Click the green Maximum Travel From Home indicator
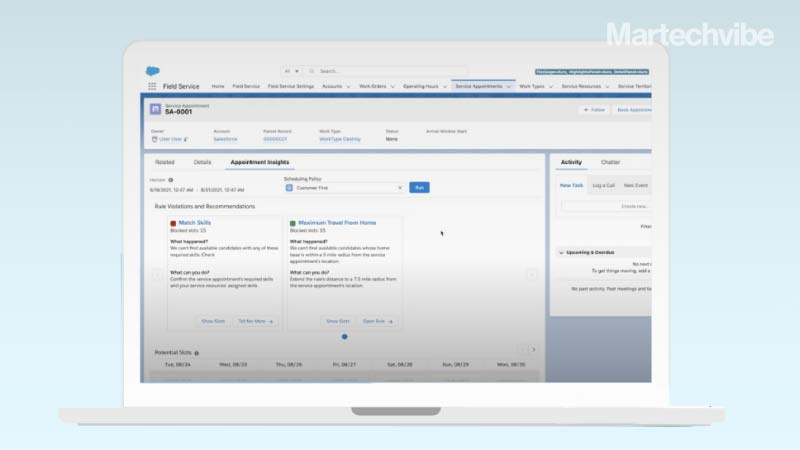Viewport: 800px width, 450px height. coord(293,223)
